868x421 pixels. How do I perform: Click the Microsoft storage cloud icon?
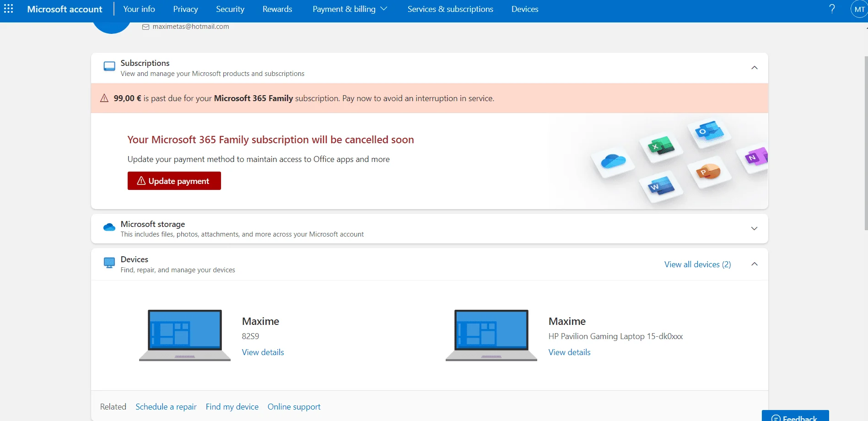tap(109, 227)
